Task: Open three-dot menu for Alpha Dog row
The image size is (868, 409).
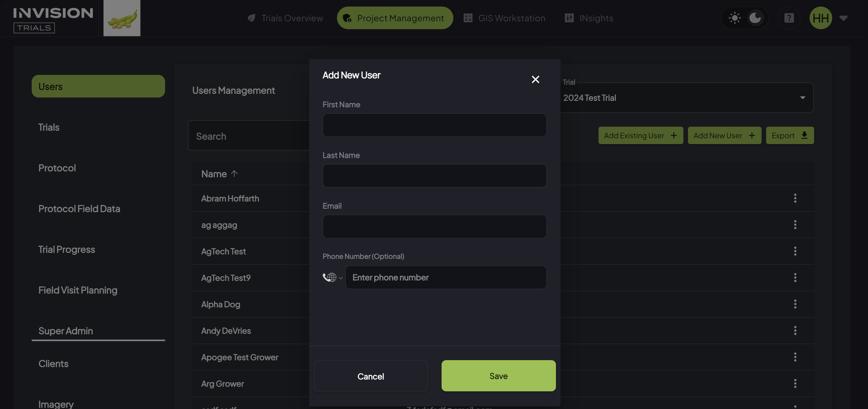Action: 795,304
